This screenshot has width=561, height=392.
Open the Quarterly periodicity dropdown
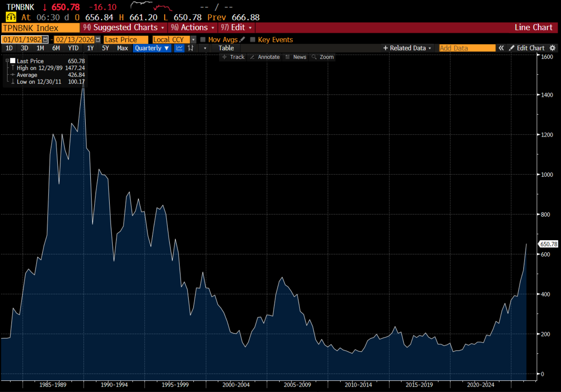click(152, 48)
